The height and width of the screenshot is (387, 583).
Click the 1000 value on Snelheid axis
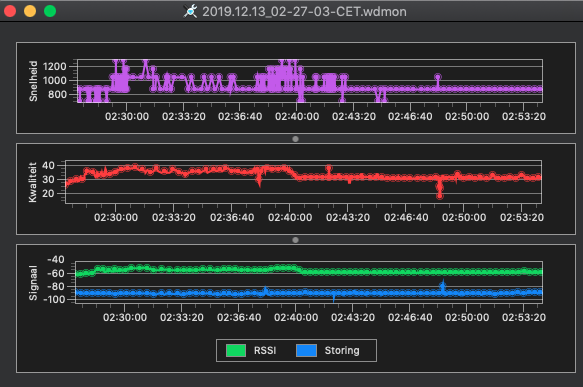54,81
